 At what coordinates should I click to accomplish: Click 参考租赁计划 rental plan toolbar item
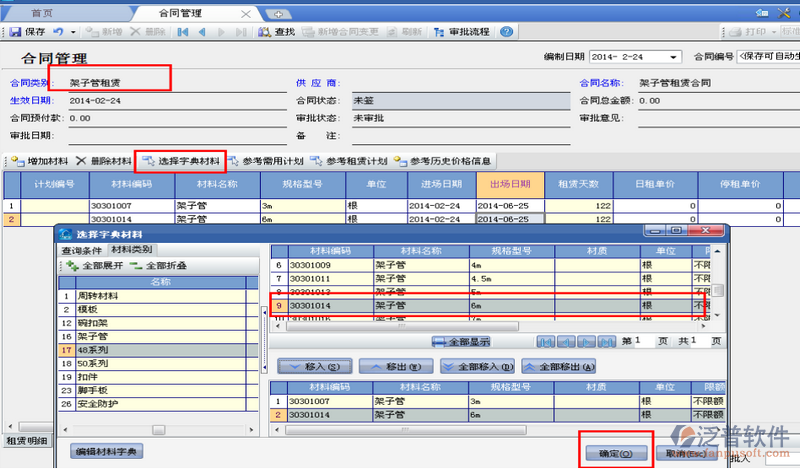tap(348, 160)
